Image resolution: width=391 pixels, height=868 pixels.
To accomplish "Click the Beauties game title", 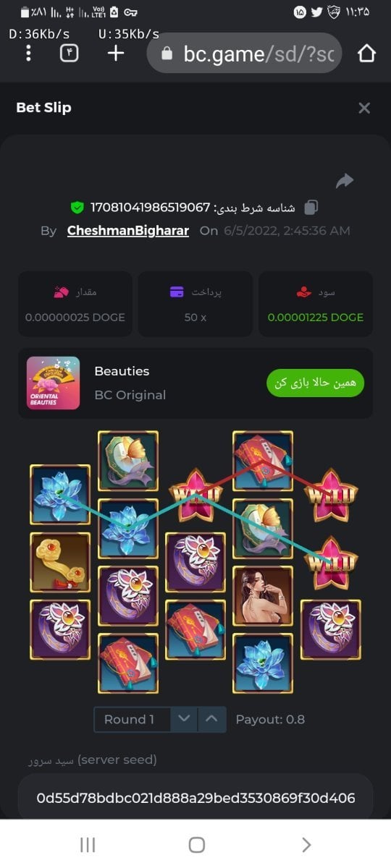I will pyautogui.click(x=122, y=371).
